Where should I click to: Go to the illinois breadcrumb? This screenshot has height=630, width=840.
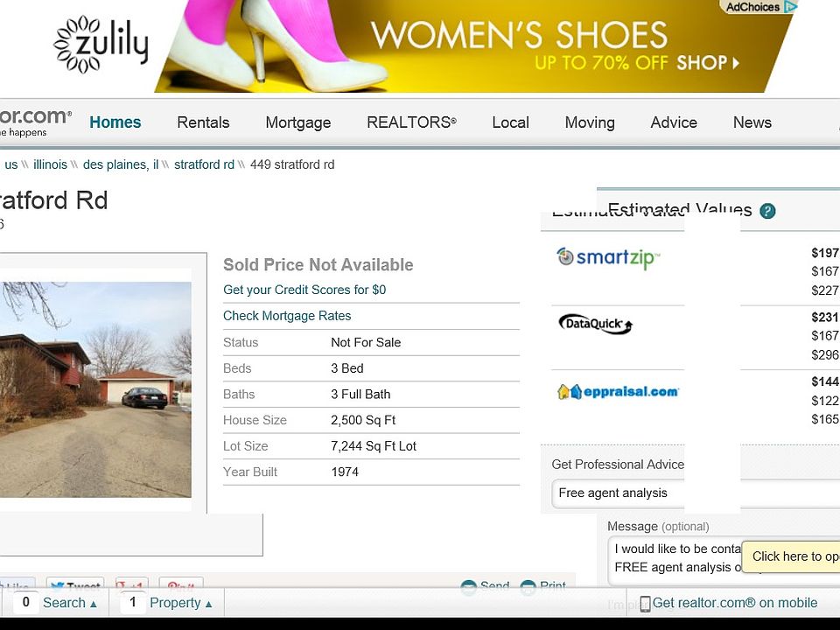point(50,164)
